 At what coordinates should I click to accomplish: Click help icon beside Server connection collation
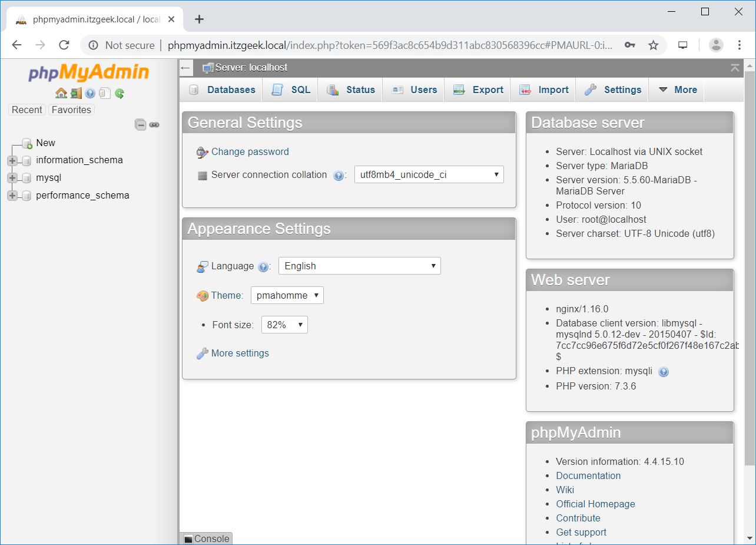339,176
